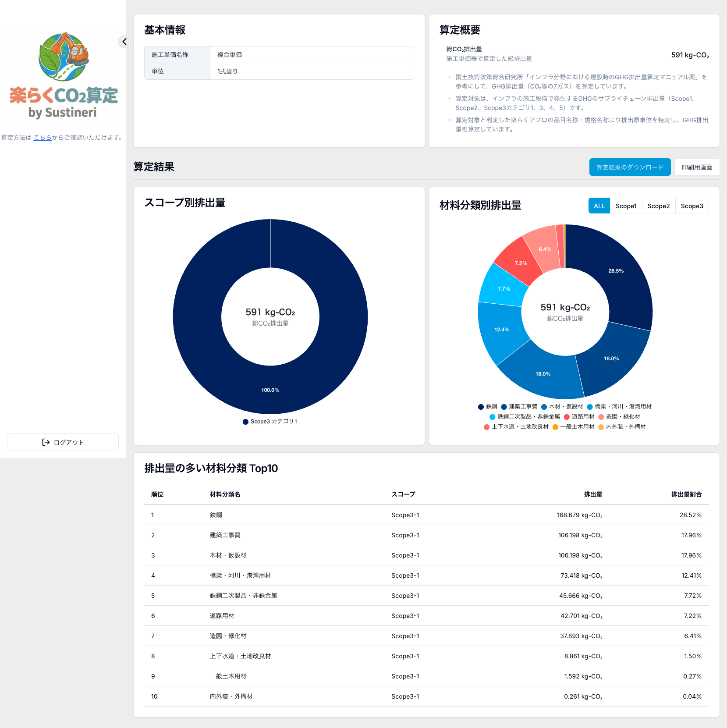Collapse the sidebar with the chevron arrow
Image resolution: width=727 pixels, height=728 pixels.
(124, 42)
